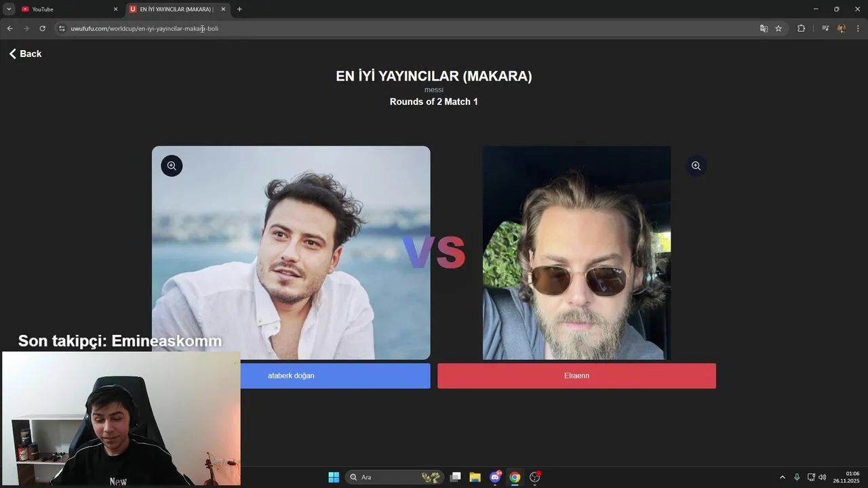
Task: Show hidden system tray icons
Action: coord(782,477)
